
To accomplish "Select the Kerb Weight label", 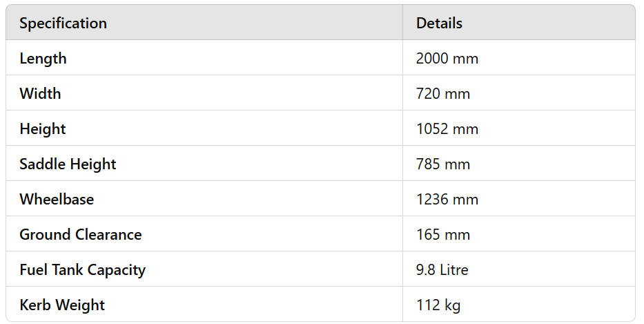I will (62, 305).
